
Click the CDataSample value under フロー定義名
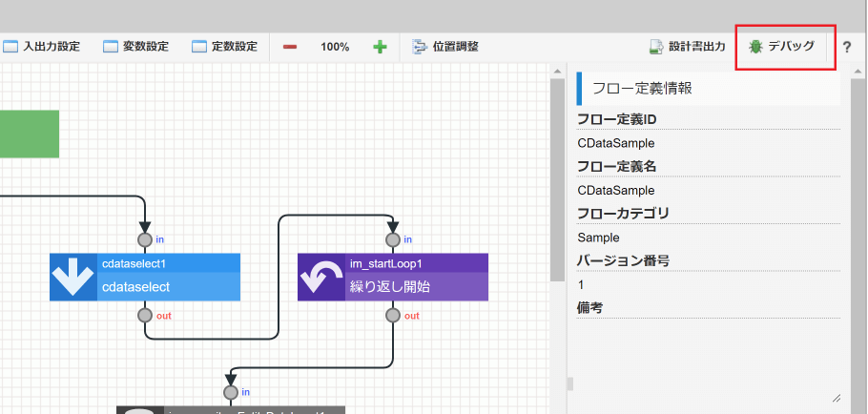[x=615, y=191]
